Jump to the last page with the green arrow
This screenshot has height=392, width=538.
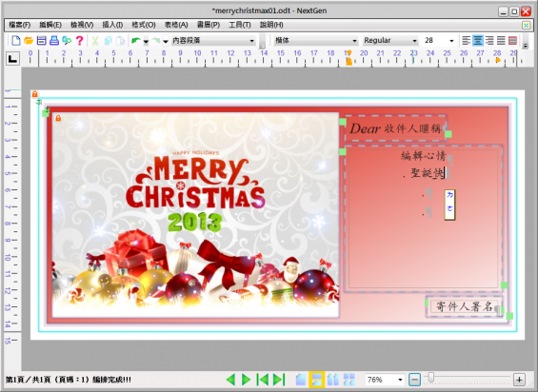[279, 380]
